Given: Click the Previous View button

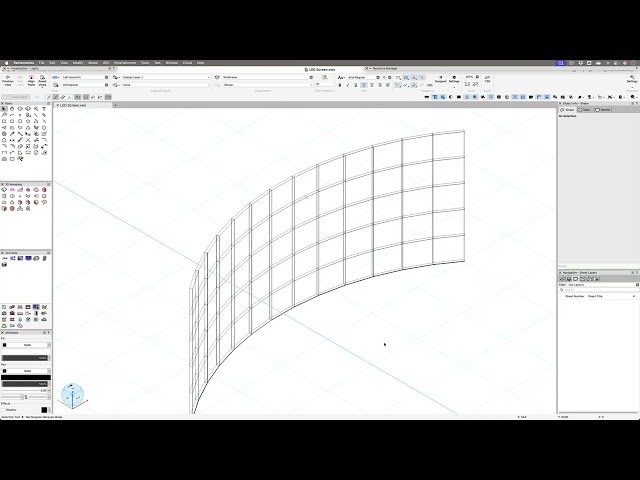Looking at the screenshot, I should tap(8, 80).
